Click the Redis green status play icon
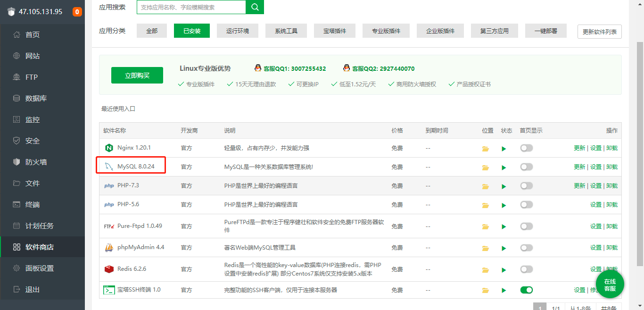 pos(504,270)
